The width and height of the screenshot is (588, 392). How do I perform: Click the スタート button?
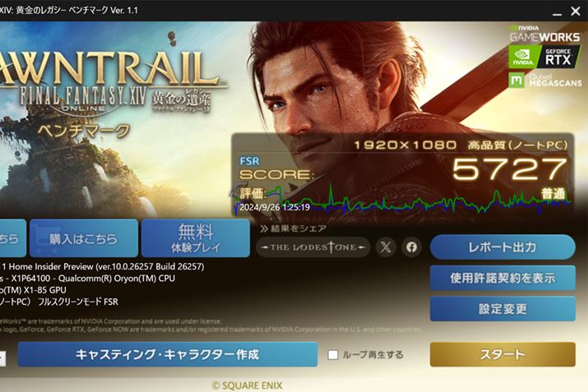click(x=502, y=354)
